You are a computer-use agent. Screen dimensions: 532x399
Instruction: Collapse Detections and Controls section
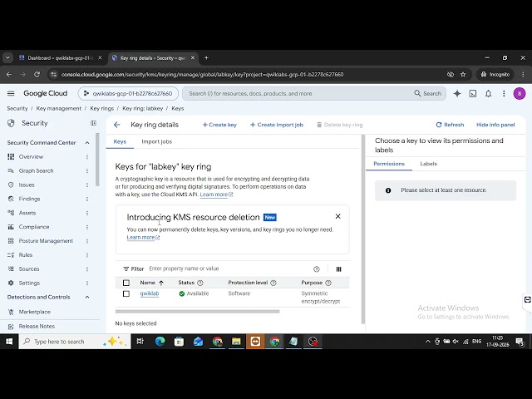[87, 298]
